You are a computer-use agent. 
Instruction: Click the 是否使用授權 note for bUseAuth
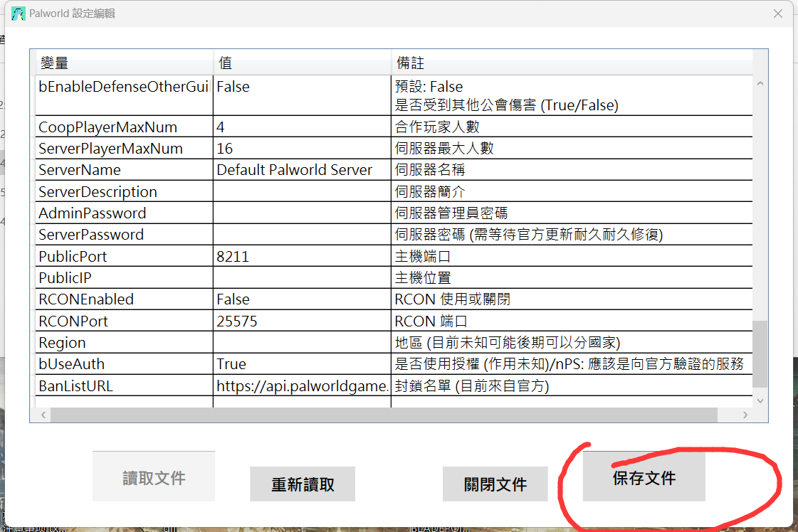572,363
